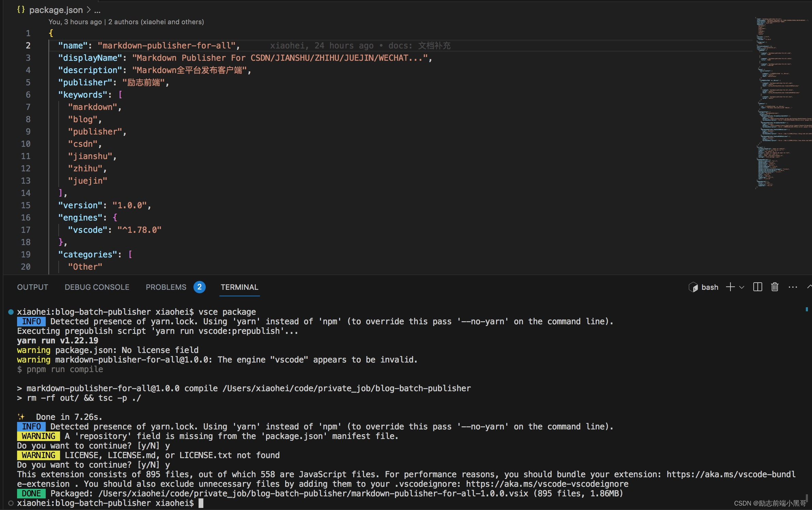Click the {} JSON icon in the breadcrumb

click(x=20, y=10)
